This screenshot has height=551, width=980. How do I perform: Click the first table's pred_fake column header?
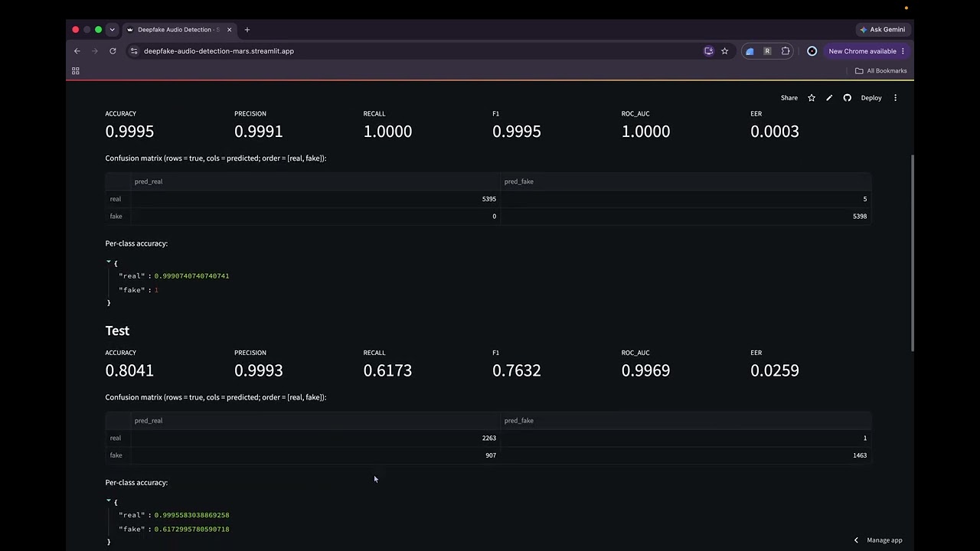coord(685,181)
